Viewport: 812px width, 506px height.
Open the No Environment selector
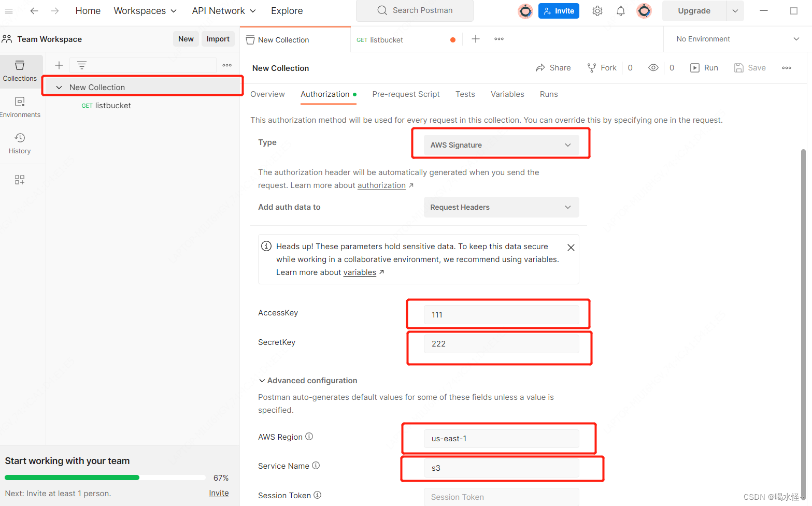[x=738, y=39]
